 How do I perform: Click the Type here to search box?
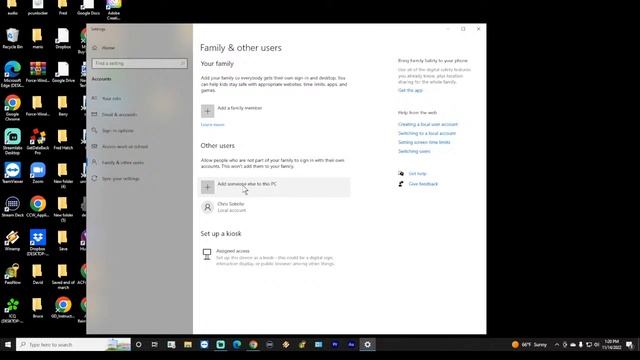pyautogui.click(x=73, y=344)
